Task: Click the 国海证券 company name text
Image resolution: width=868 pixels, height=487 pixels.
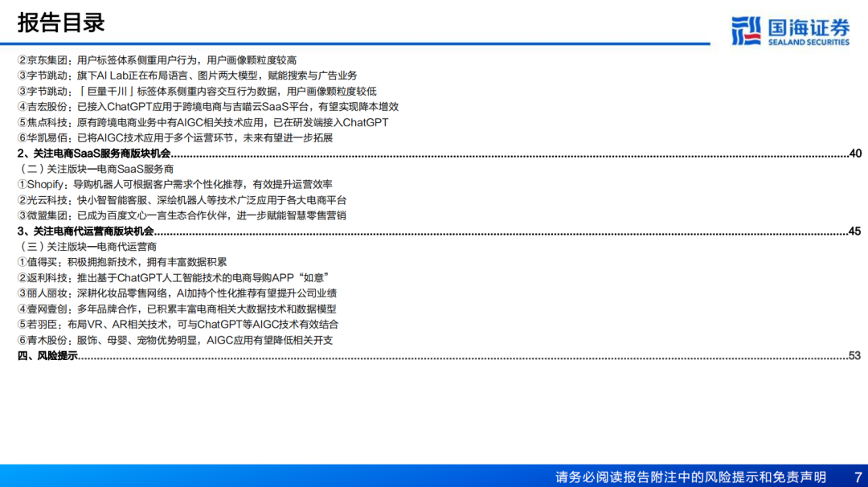Action: [809, 27]
